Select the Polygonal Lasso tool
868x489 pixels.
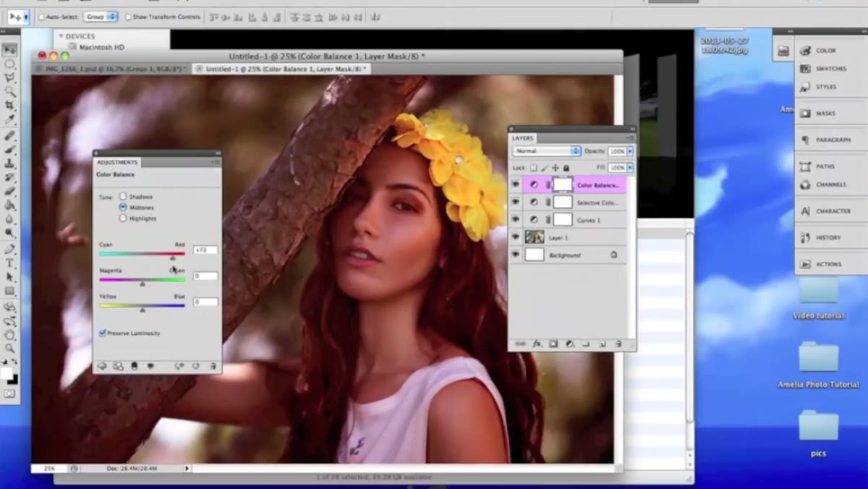(9, 77)
